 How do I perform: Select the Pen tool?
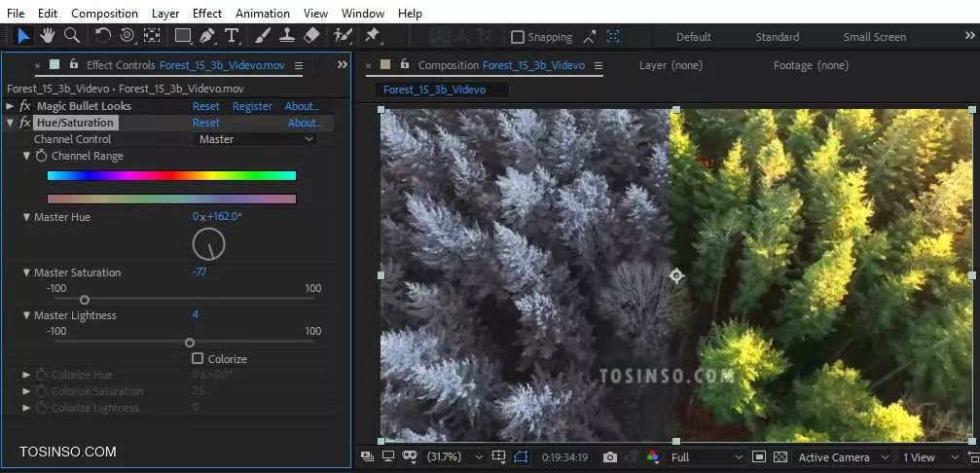(207, 36)
